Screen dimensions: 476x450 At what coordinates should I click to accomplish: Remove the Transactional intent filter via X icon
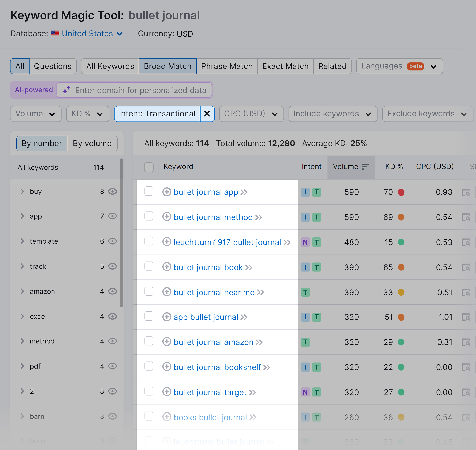tap(207, 114)
